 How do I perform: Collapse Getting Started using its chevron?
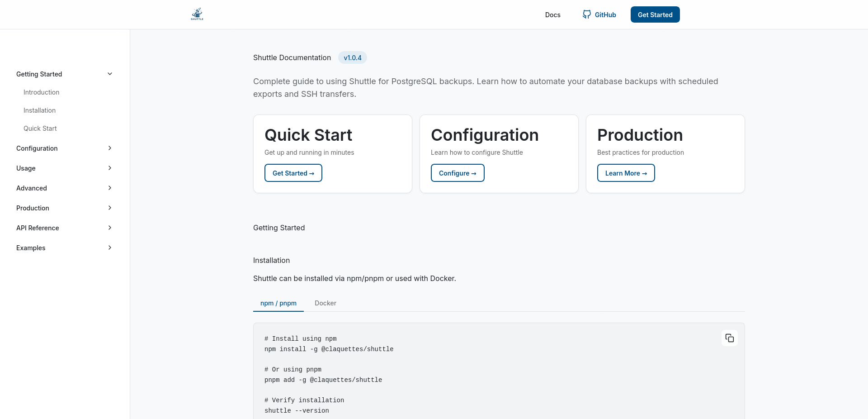(110, 74)
